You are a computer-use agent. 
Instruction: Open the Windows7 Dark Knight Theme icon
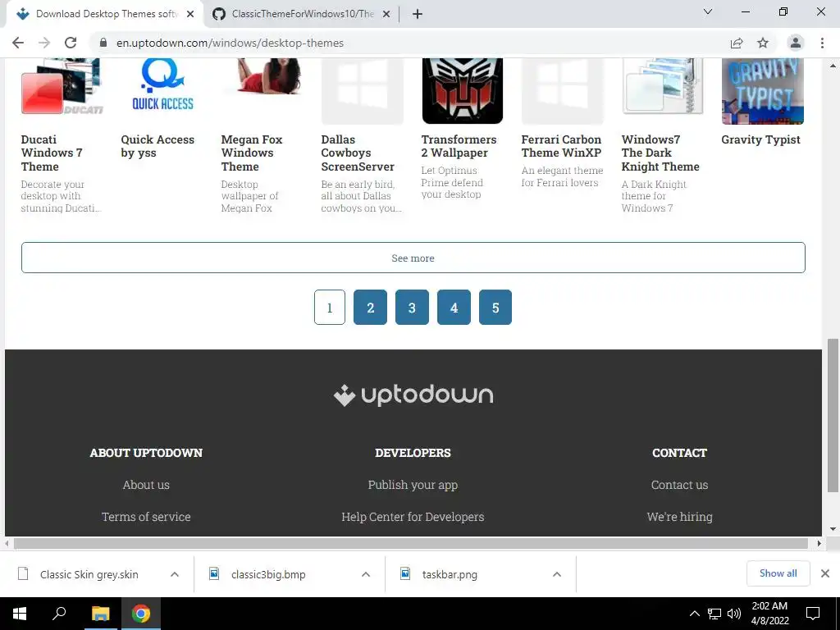tap(663, 87)
